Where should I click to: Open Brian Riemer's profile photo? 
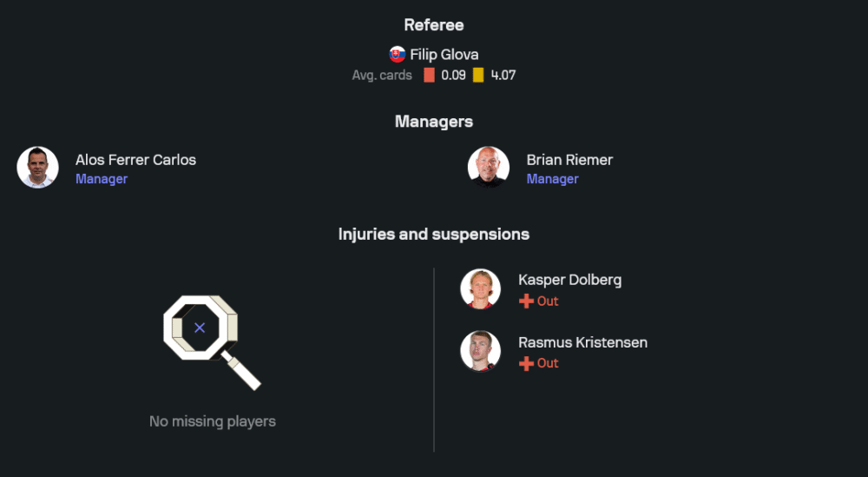(489, 168)
